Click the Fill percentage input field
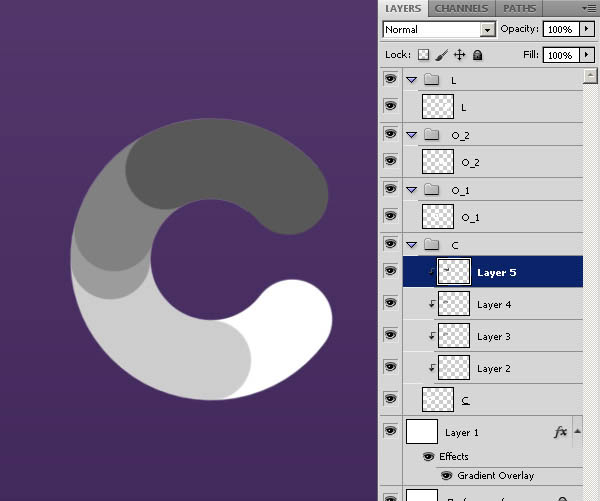The image size is (600, 501). pyautogui.click(x=559, y=55)
